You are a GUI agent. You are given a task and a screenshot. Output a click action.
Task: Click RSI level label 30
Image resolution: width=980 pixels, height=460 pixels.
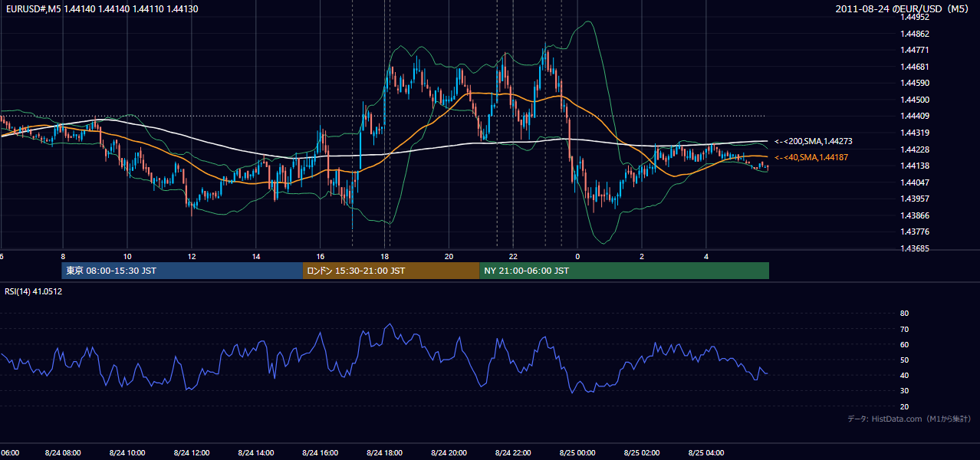point(904,391)
